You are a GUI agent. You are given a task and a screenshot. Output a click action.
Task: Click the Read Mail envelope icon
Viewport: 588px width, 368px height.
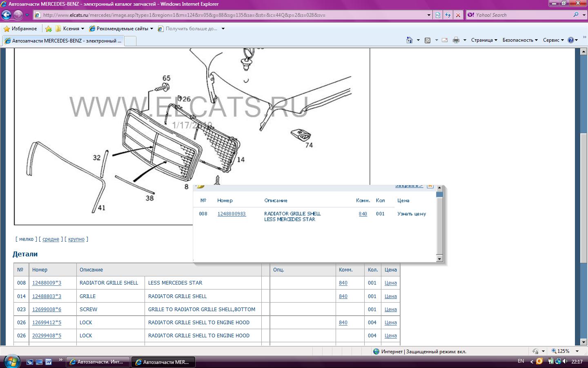coord(445,40)
